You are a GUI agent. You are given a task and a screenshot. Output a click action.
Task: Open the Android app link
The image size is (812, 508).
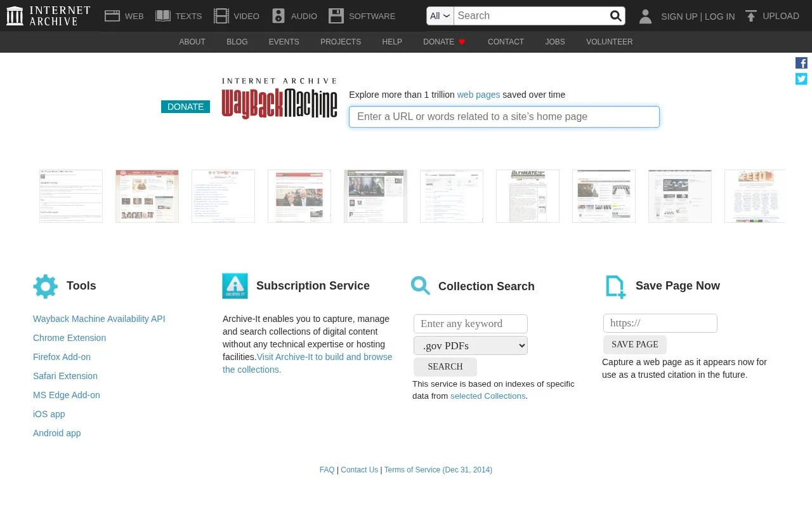(x=57, y=433)
